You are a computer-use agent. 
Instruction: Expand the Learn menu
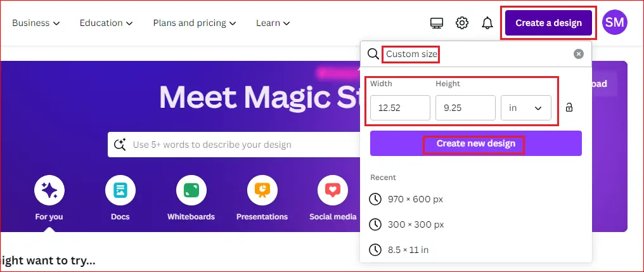pos(273,23)
